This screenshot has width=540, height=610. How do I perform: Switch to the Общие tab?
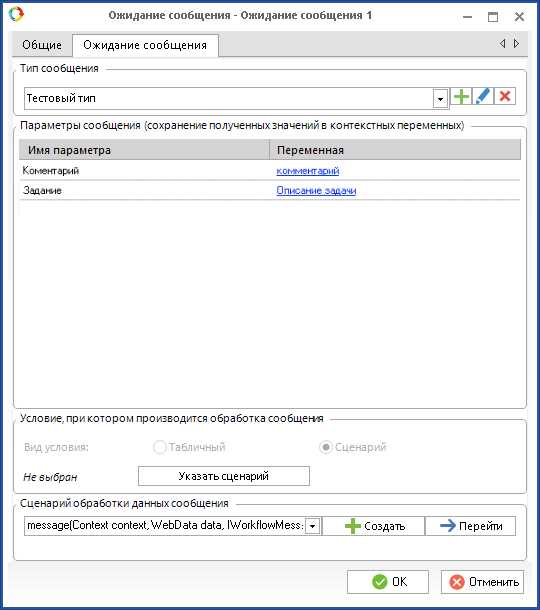(42, 45)
